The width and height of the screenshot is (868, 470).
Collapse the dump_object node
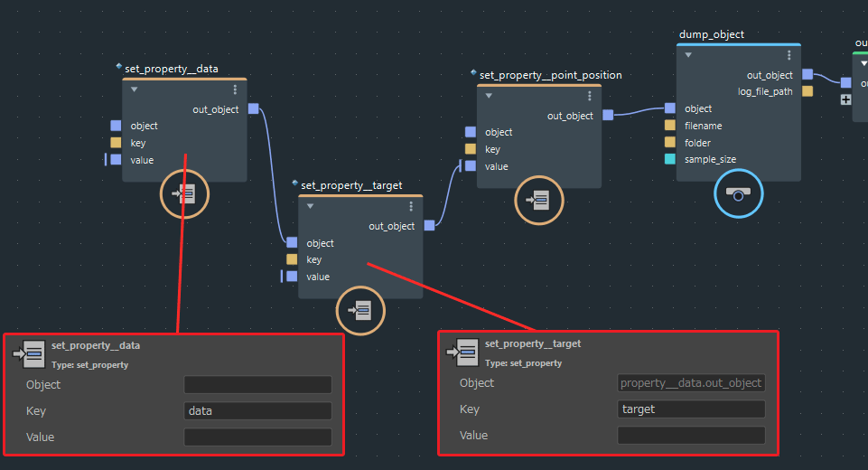click(688, 55)
